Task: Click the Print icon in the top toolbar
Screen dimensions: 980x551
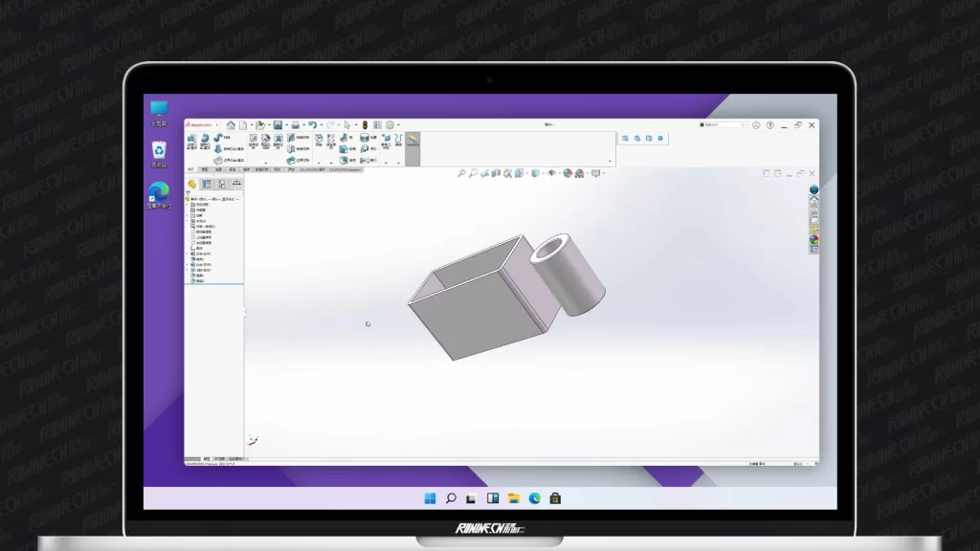Action: (296, 125)
